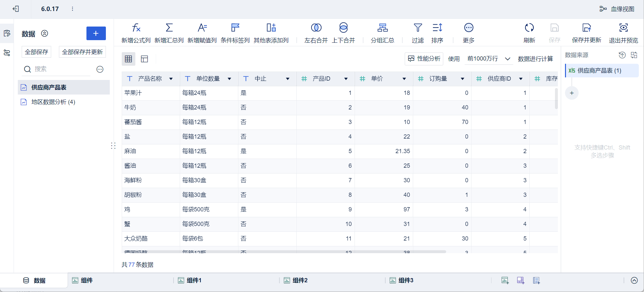This screenshot has width=644, height=292.
Task: Click the 大众奶酪 cell
Action: pyautogui.click(x=151, y=239)
